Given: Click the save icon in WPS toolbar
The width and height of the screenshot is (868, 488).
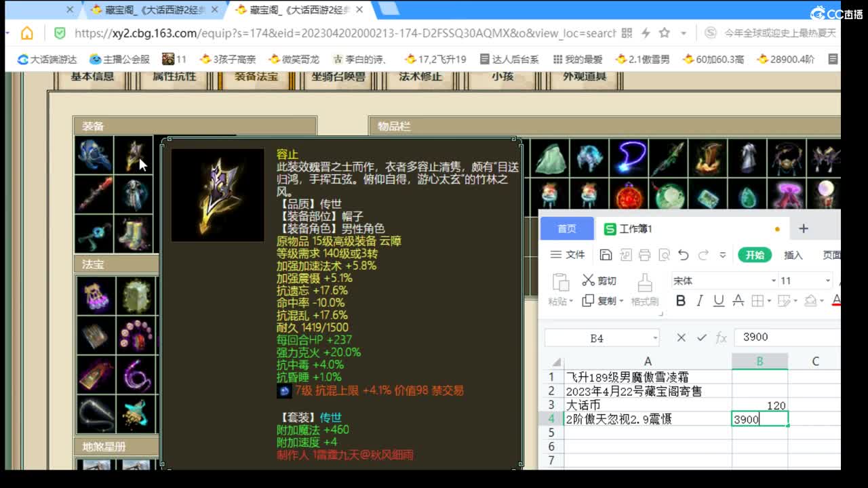Looking at the screenshot, I should point(606,255).
